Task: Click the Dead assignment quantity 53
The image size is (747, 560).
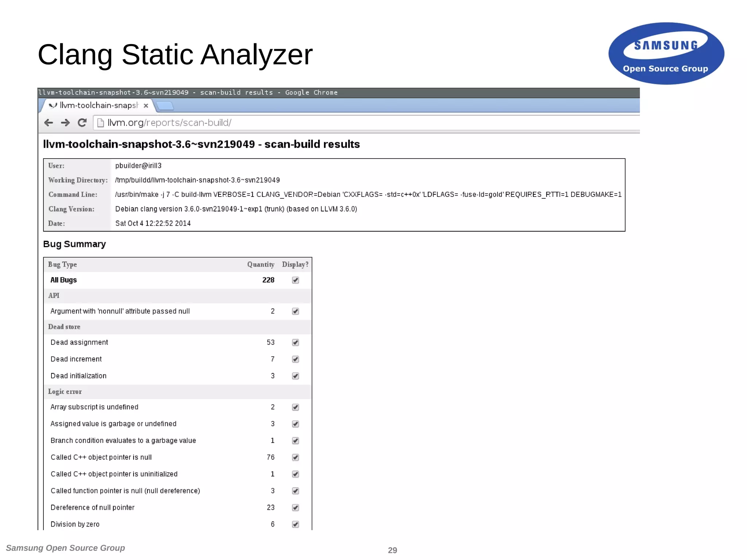Action: coord(270,342)
